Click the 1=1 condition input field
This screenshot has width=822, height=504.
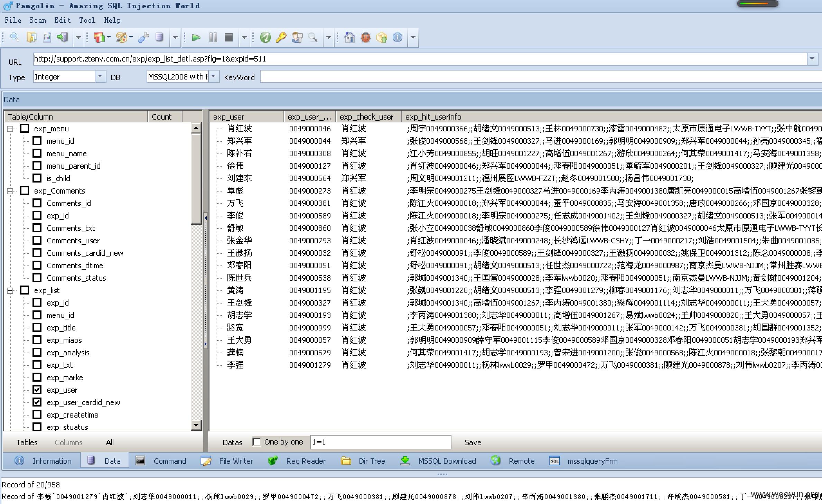point(381,442)
